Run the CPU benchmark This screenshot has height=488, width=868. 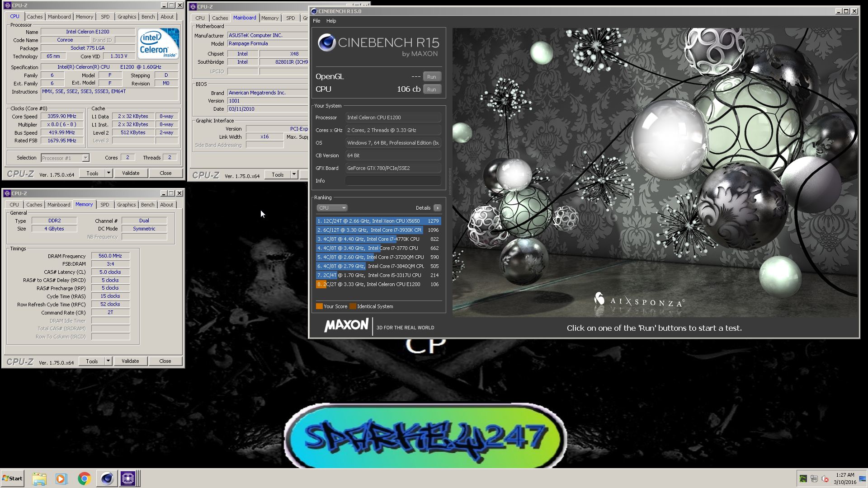tap(432, 89)
